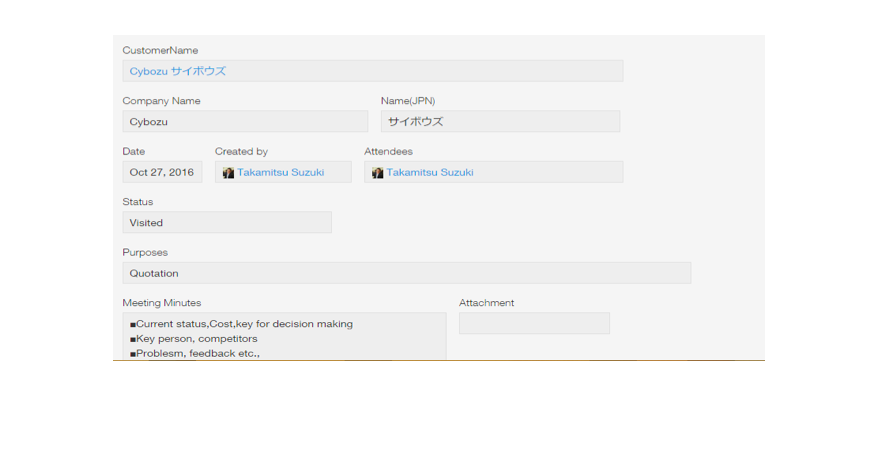Image resolution: width=879 pixels, height=450 pixels.
Task: Click the Company Name label
Action: tap(161, 101)
